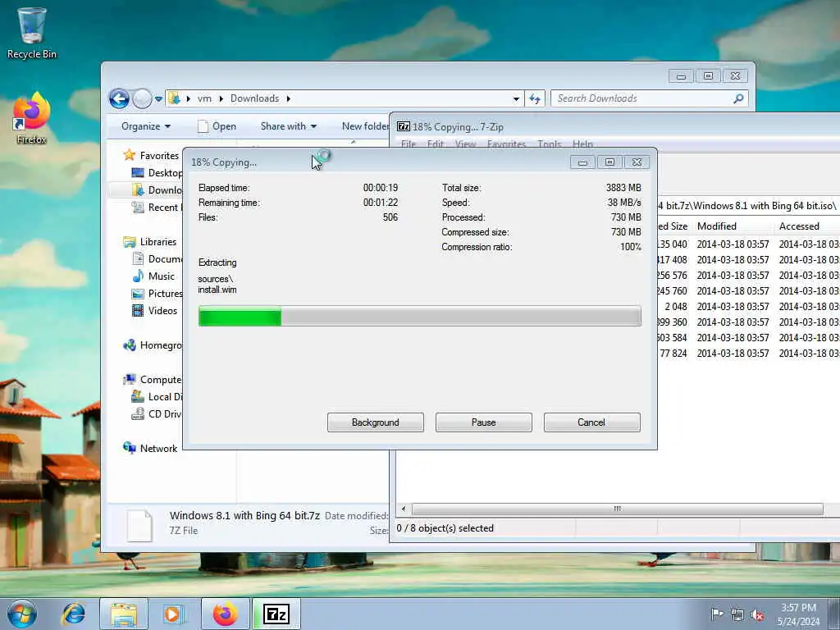Click the green extraction progress bar
The width and height of the screenshot is (840, 630).
419,316
